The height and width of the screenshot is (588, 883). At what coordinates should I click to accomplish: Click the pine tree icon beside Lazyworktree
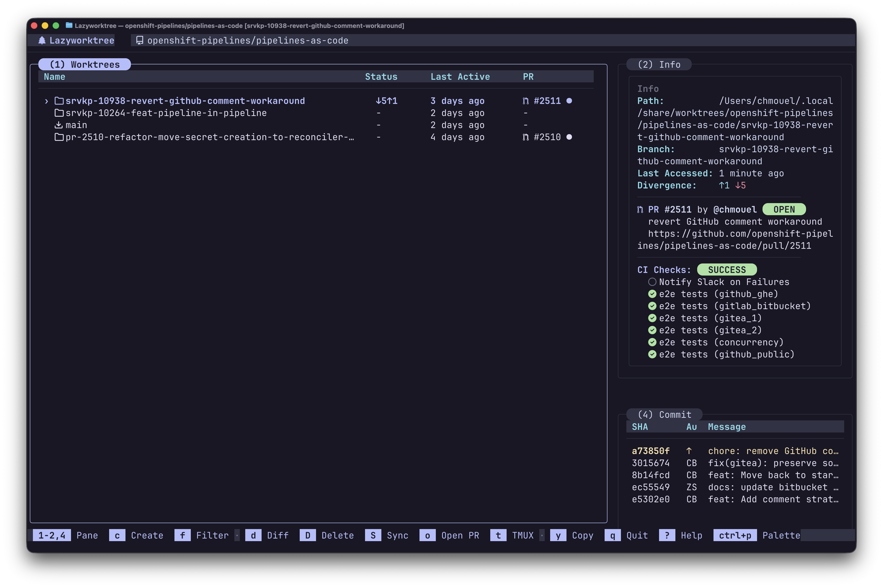(43, 40)
